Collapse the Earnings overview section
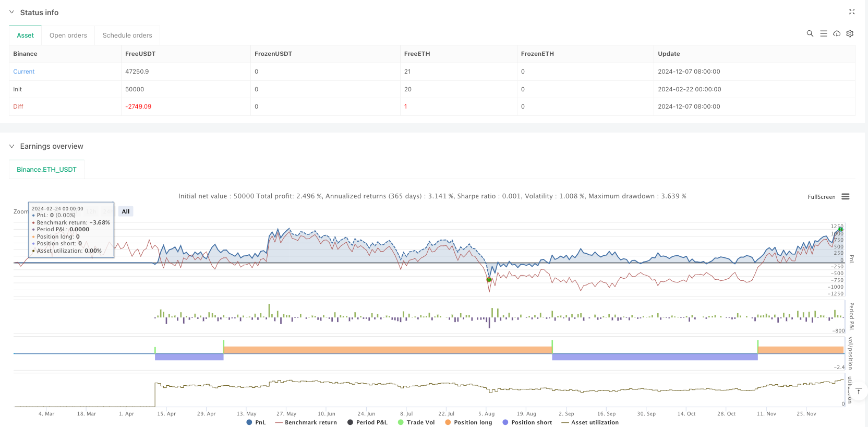Viewport: 868px width, 427px height. click(11, 146)
